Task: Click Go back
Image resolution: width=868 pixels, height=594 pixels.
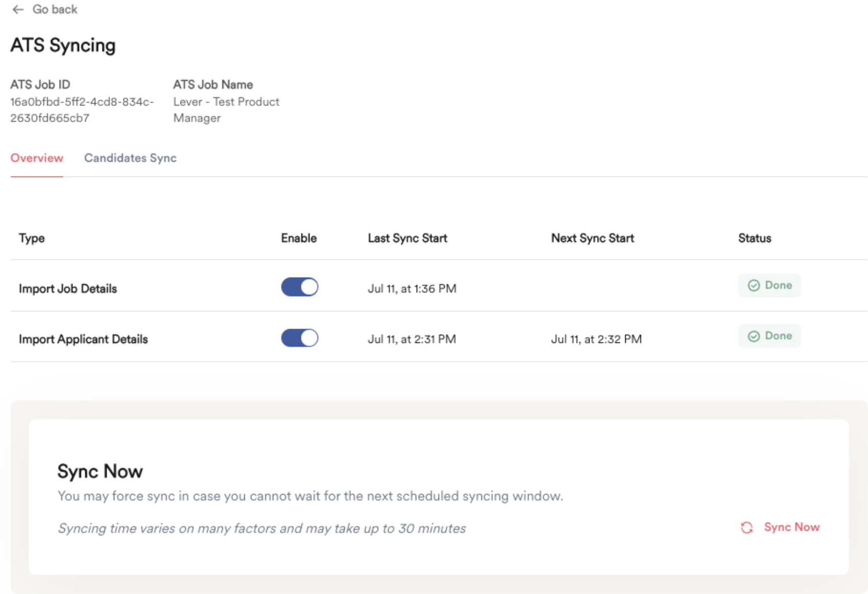Action: (55, 9)
